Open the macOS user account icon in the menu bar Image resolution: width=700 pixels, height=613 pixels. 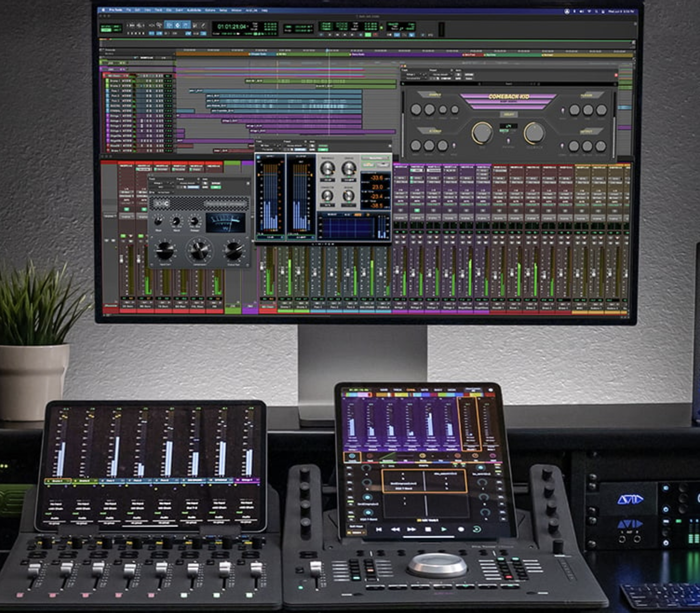click(567, 11)
